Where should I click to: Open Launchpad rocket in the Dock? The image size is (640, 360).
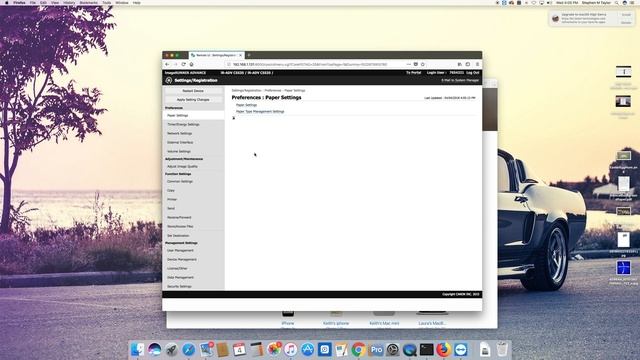[x=171, y=349]
